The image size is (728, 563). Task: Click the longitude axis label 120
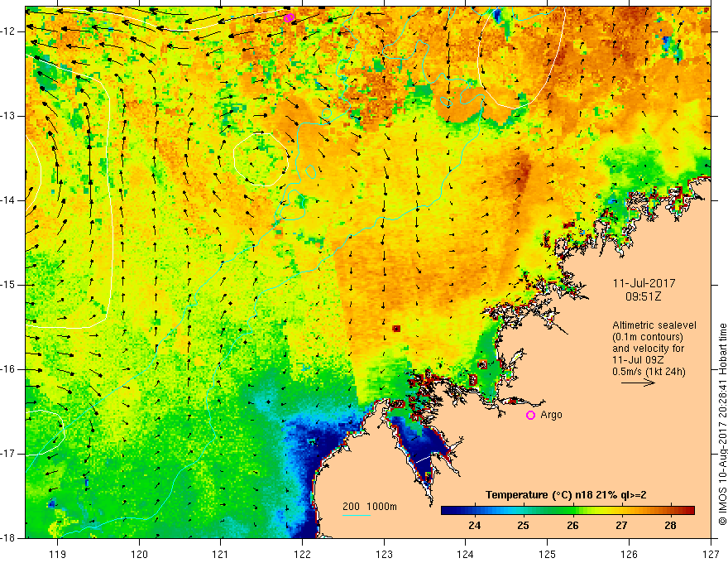(139, 554)
